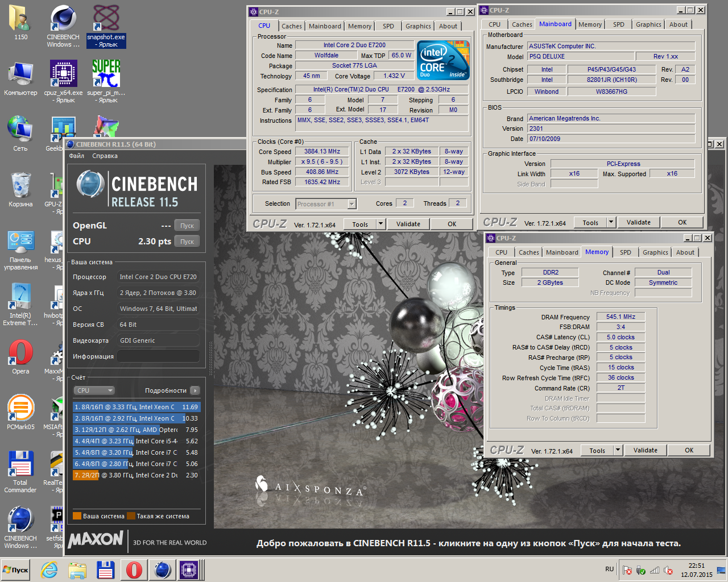This screenshot has height=582, width=728.
Task: Open Windows Explorer taskbar icon
Action: tap(77, 569)
